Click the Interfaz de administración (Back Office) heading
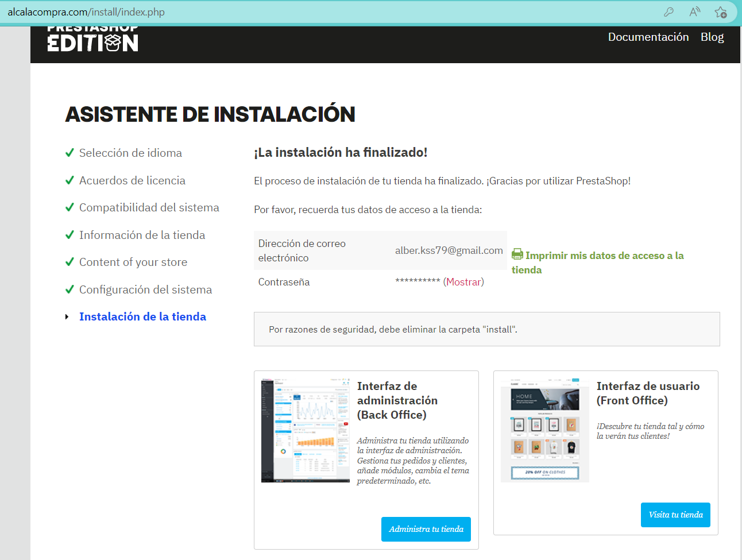The image size is (742, 560). [397, 400]
